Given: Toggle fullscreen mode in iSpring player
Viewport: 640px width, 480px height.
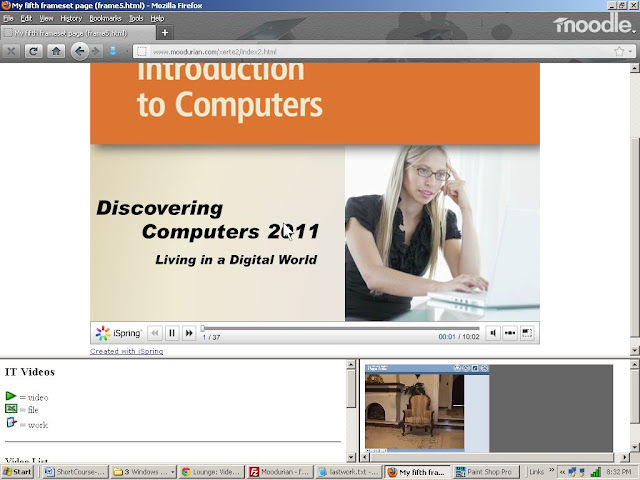Looking at the screenshot, I should (x=527, y=333).
